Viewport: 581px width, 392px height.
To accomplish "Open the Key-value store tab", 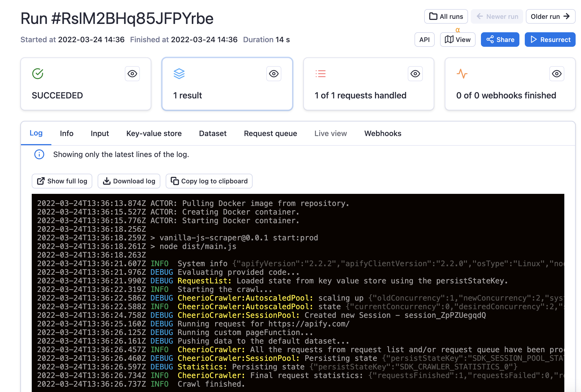I will (x=154, y=133).
